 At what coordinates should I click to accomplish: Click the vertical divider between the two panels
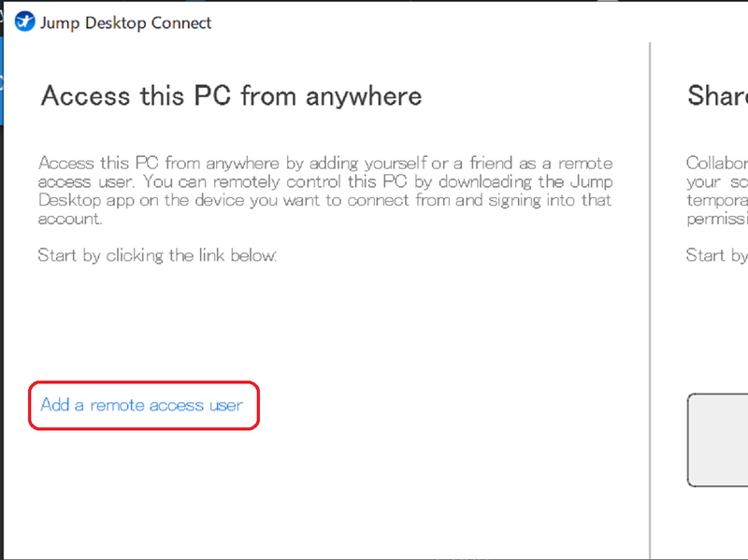(650, 299)
